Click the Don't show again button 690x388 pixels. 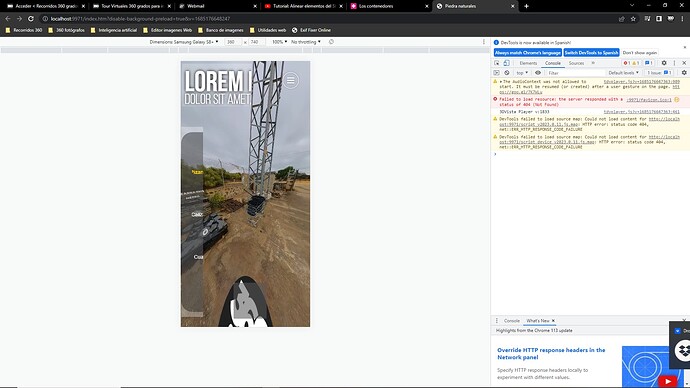639,53
